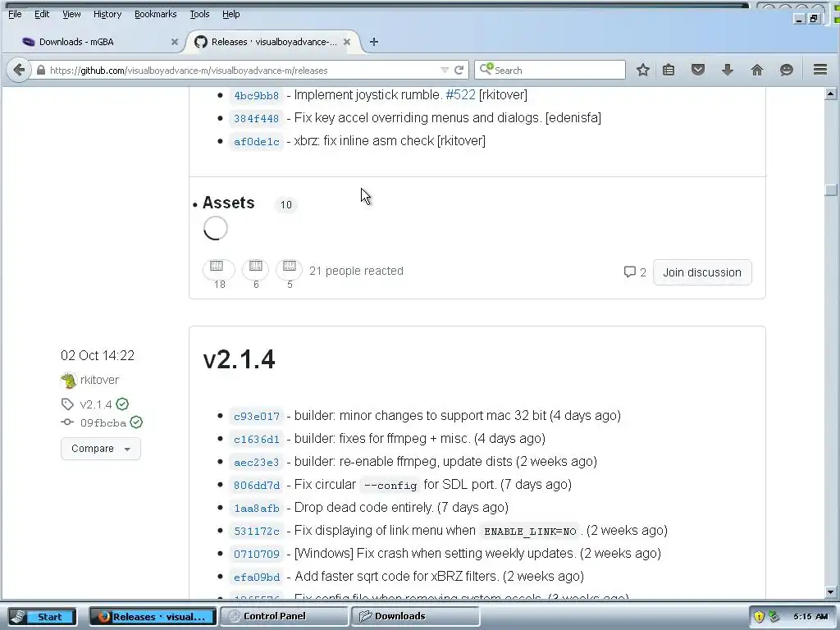The image size is (840, 630).
Task: Click the verified check next to v2.1.4 tag
Action: (x=122, y=404)
